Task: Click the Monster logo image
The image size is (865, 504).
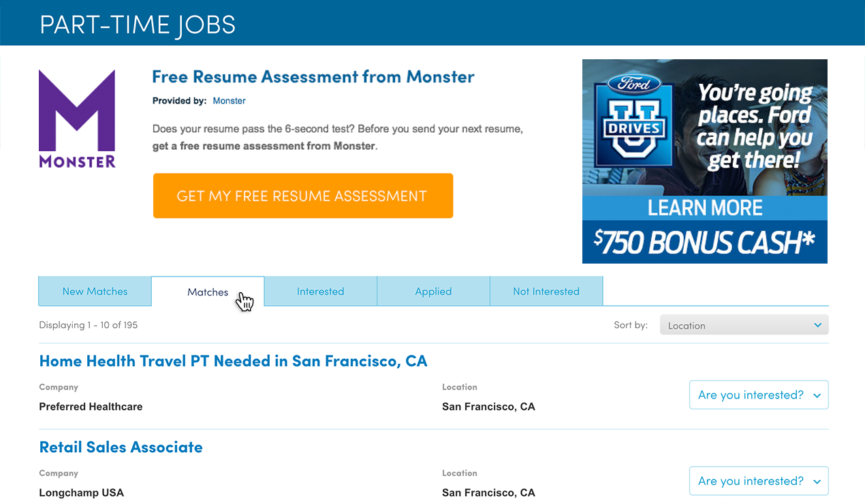Action: tap(77, 119)
